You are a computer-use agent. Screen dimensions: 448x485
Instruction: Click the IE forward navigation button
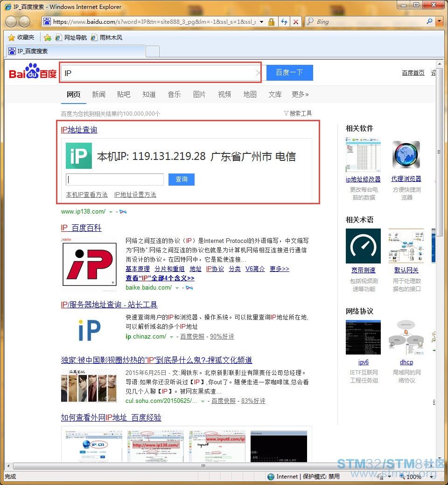[x=24, y=21]
